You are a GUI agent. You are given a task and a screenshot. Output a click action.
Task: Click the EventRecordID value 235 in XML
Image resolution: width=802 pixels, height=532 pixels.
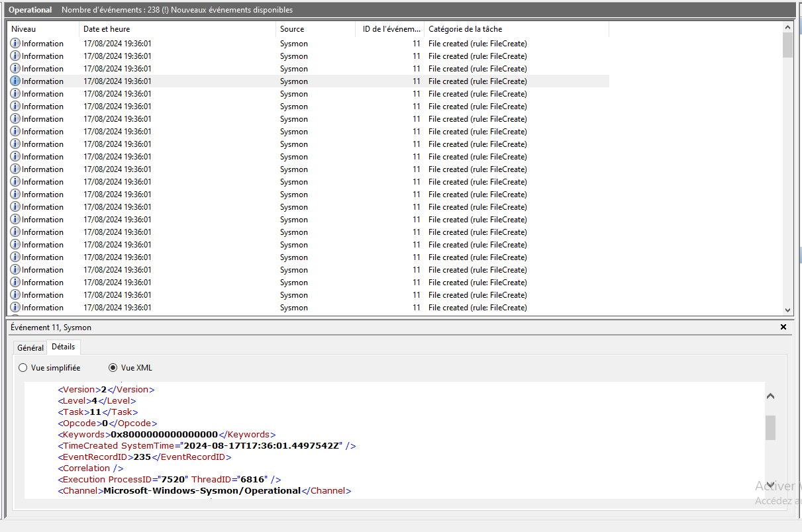[142, 457]
